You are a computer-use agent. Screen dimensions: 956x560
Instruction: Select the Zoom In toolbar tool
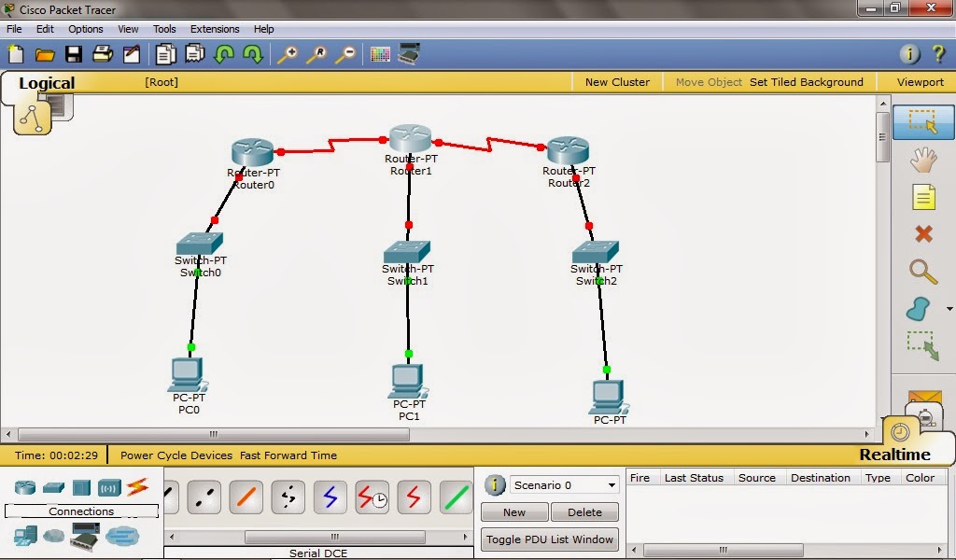[x=289, y=54]
